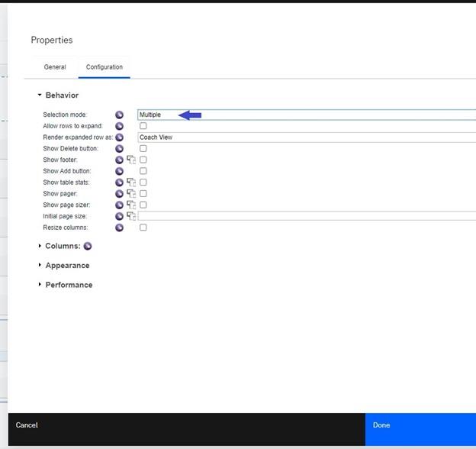The width and height of the screenshot is (476, 449).
Task: Enable the Show page sizer checkbox
Action: [143, 205]
